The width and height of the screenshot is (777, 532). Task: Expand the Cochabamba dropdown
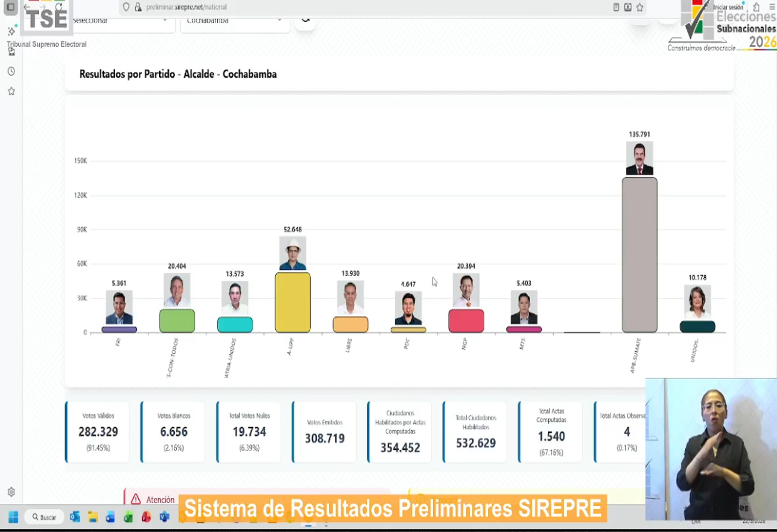coord(234,21)
